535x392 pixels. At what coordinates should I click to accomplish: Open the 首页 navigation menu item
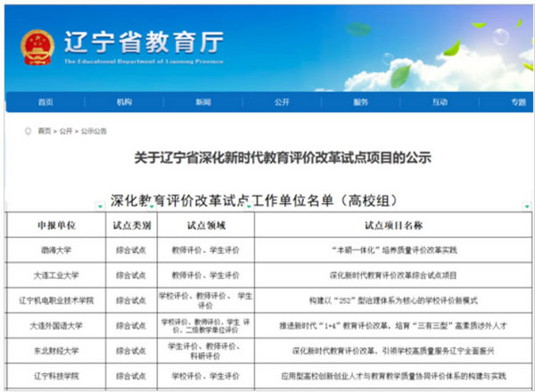tap(45, 102)
